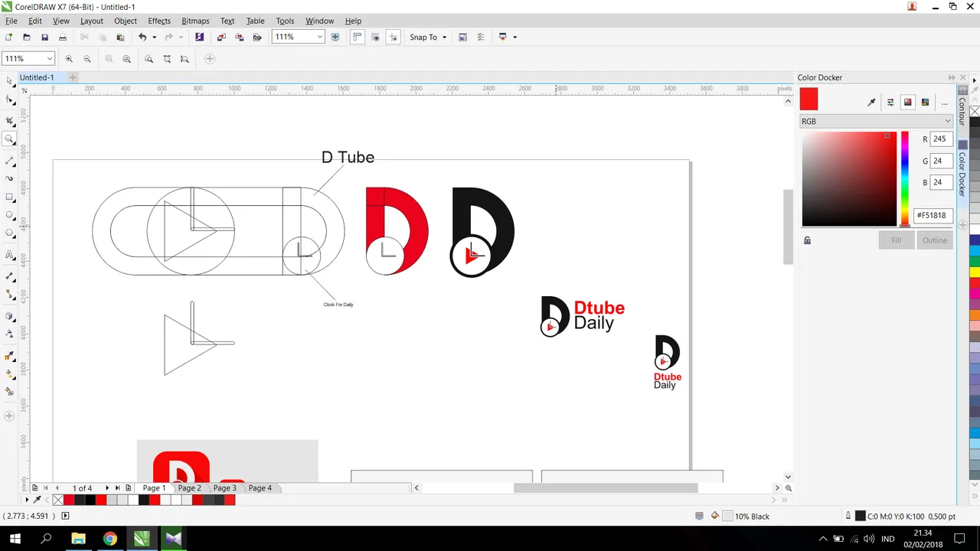Screen dimensions: 980x551
Task: Click the Export icon
Action: 239,37
